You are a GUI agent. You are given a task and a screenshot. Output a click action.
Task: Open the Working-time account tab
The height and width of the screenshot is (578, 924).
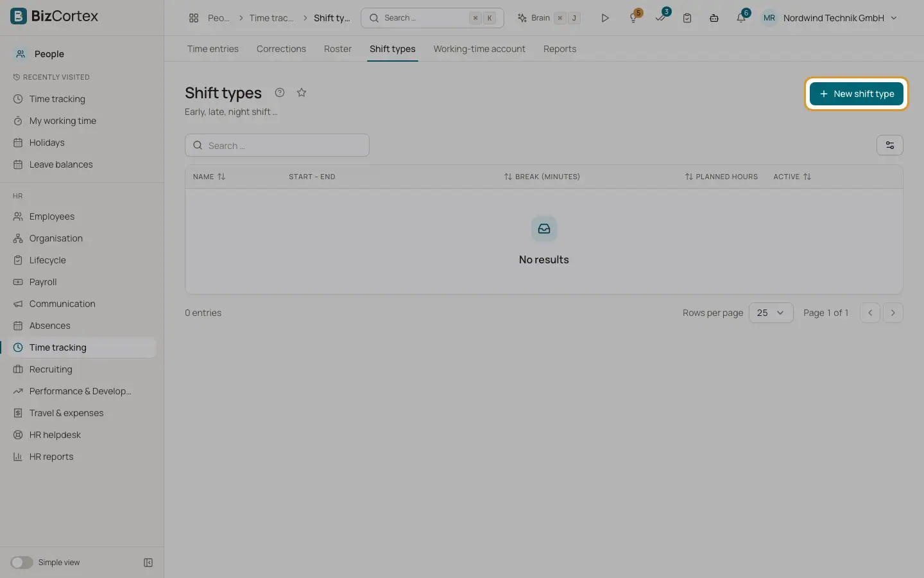point(479,49)
